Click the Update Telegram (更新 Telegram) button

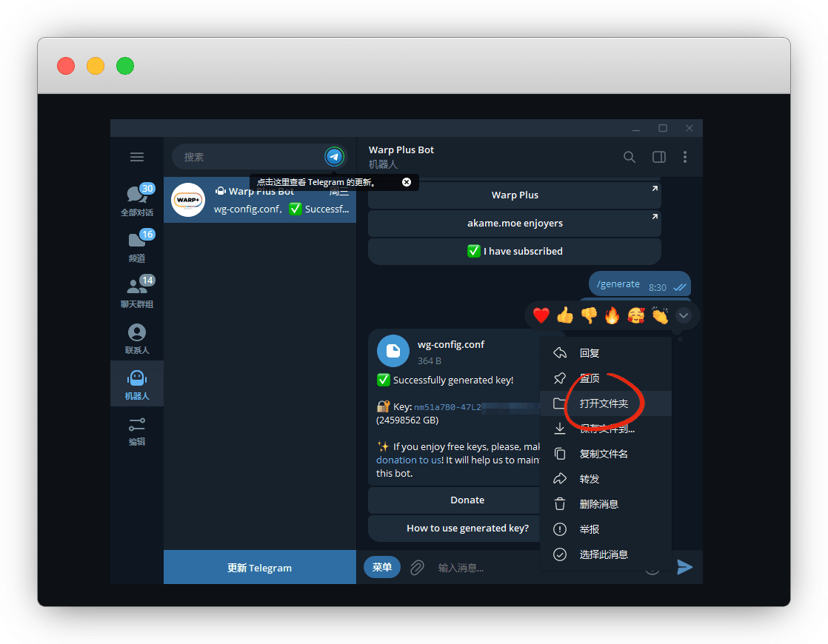pos(260,568)
